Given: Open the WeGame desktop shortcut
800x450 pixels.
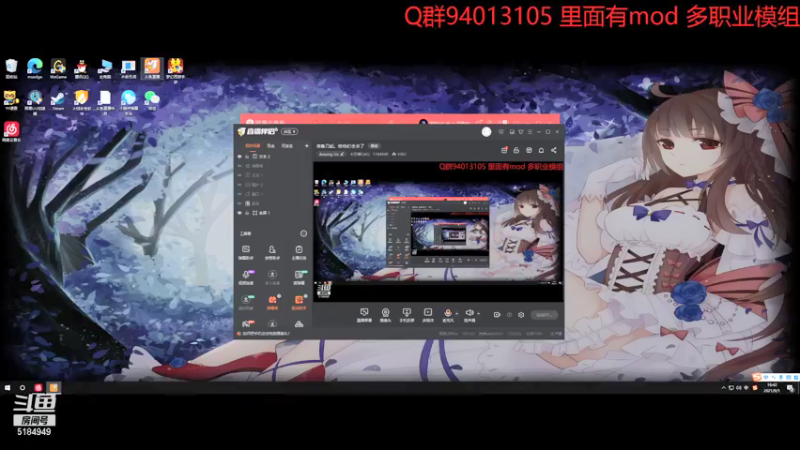Looking at the screenshot, I should coord(58,68).
